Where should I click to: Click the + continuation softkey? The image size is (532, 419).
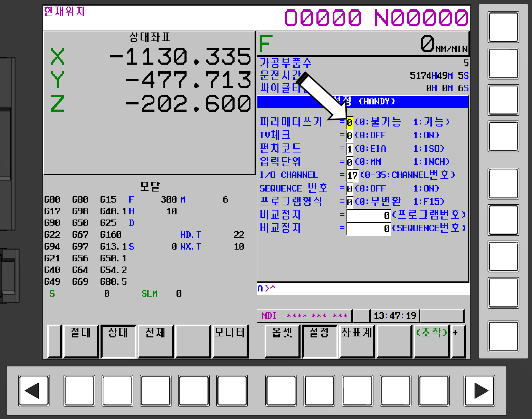click(458, 341)
